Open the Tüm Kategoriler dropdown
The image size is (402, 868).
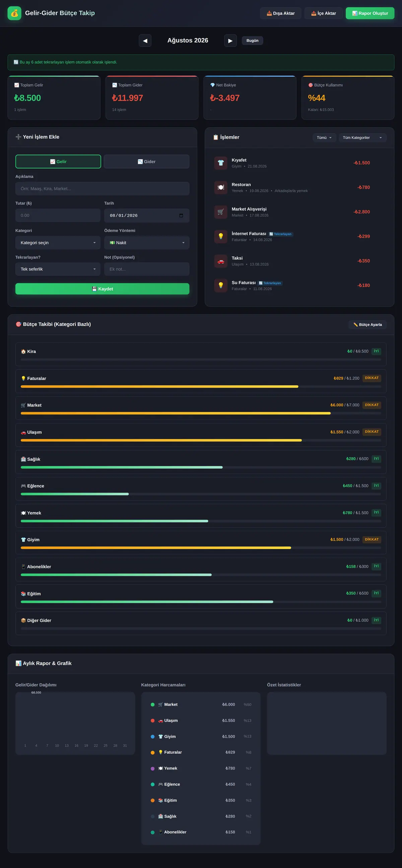pyautogui.click(x=362, y=137)
